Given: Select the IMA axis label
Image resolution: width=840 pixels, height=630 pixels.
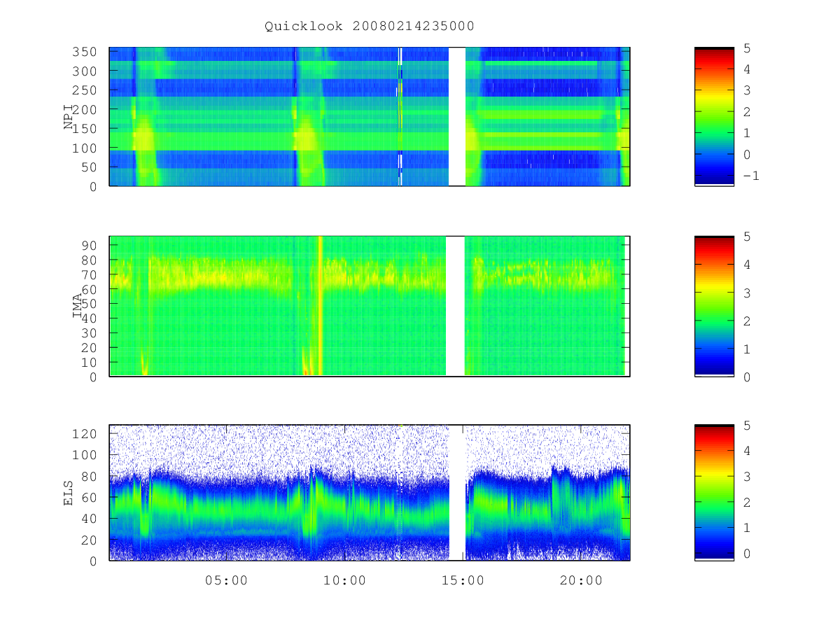Looking at the screenshot, I should (x=77, y=306).
